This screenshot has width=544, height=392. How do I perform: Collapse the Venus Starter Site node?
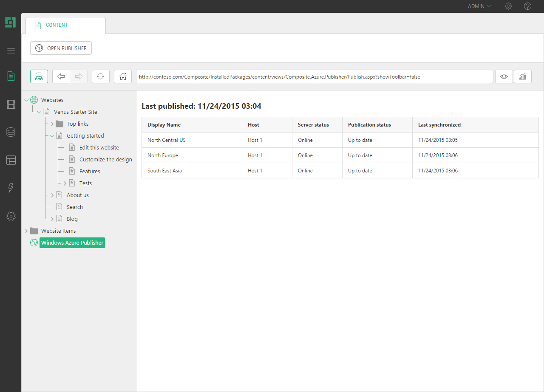39,112
